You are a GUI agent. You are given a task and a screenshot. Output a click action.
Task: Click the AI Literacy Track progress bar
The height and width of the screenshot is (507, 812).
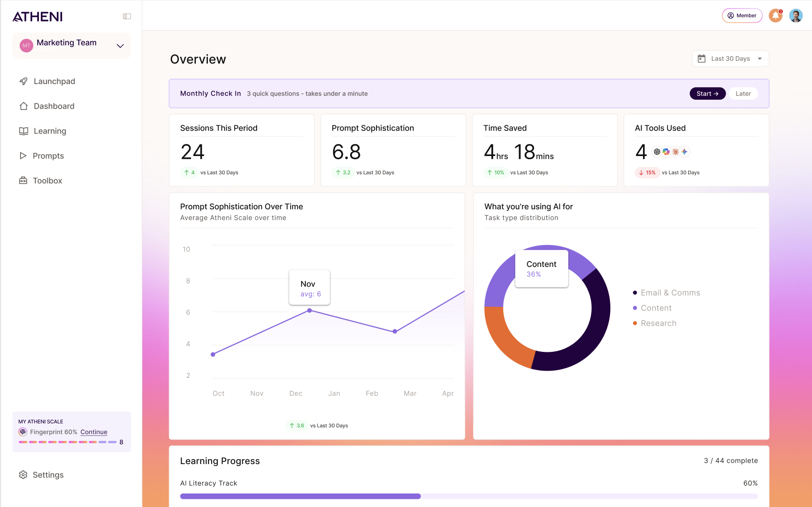tap(469, 496)
